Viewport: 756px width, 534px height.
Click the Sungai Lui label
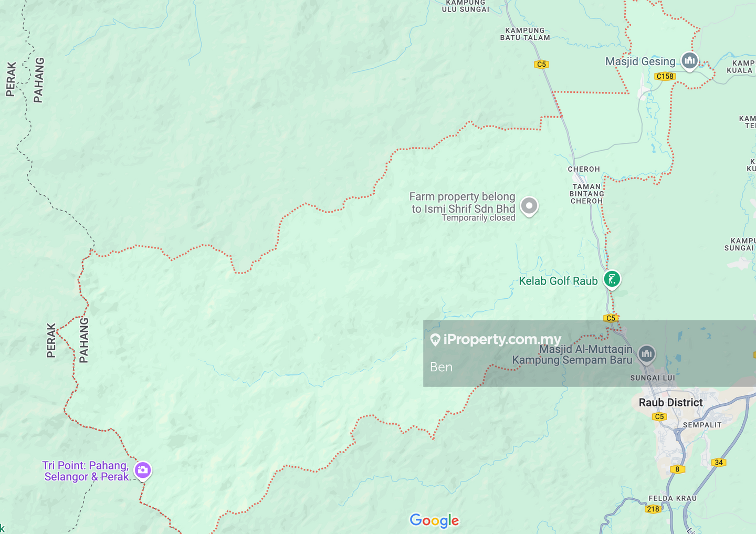tap(653, 378)
